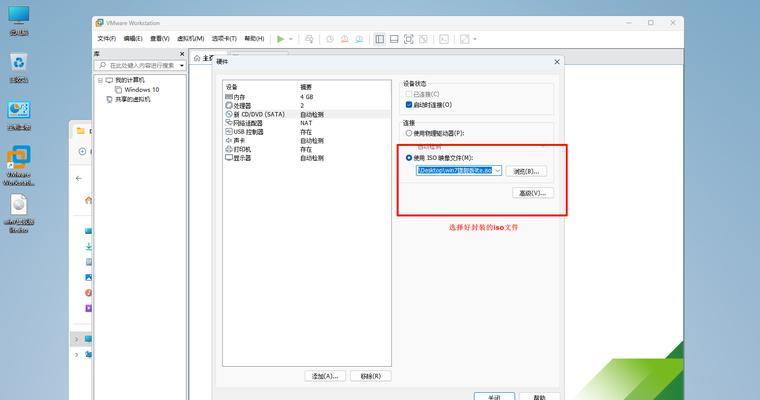Click the Unity mode toolbar icon
This screenshot has width=760, height=400.
423,39
